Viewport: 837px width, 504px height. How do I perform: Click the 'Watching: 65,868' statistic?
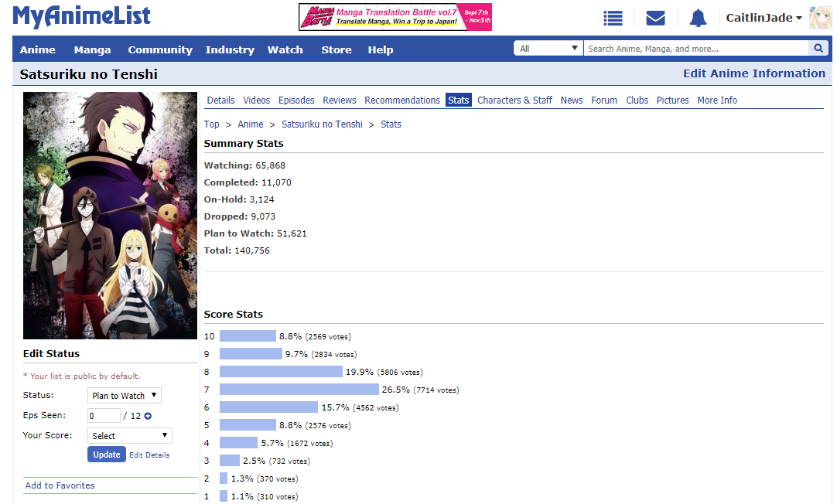tap(244, 165)
